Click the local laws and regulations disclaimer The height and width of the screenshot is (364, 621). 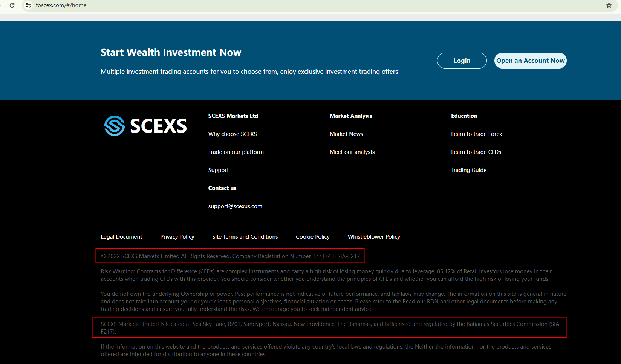326,350
